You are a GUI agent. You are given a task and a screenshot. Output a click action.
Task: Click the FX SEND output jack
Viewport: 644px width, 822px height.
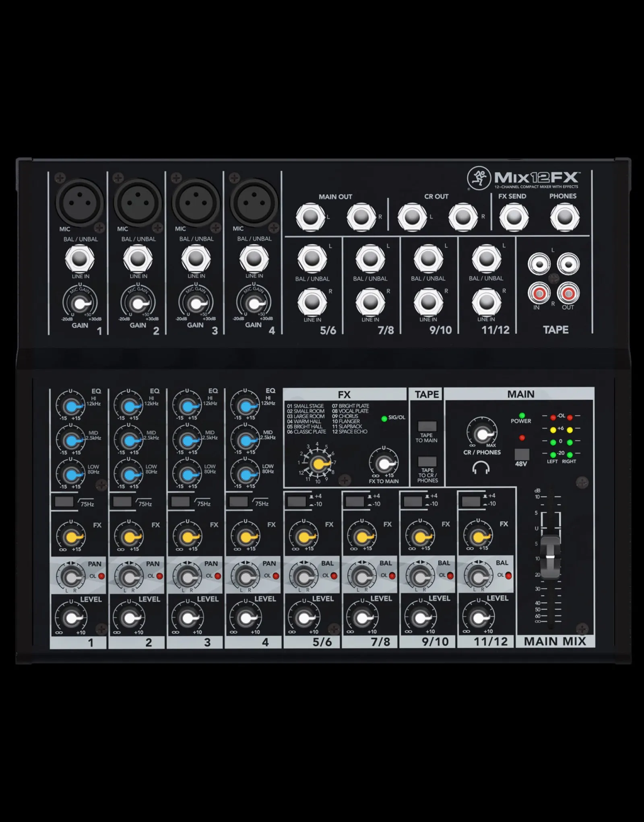pyautogui.click(x=514, y=217)
